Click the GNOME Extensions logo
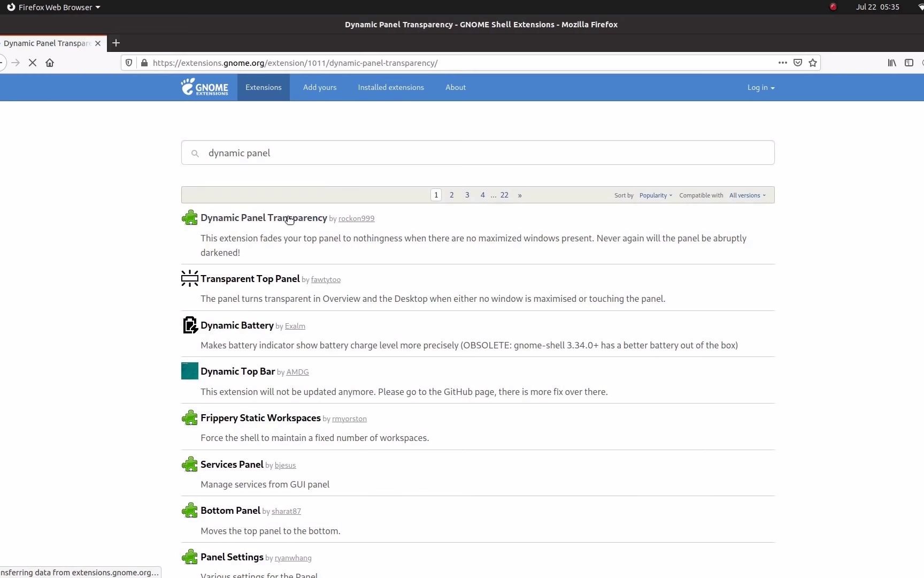 tap(205, 87)
